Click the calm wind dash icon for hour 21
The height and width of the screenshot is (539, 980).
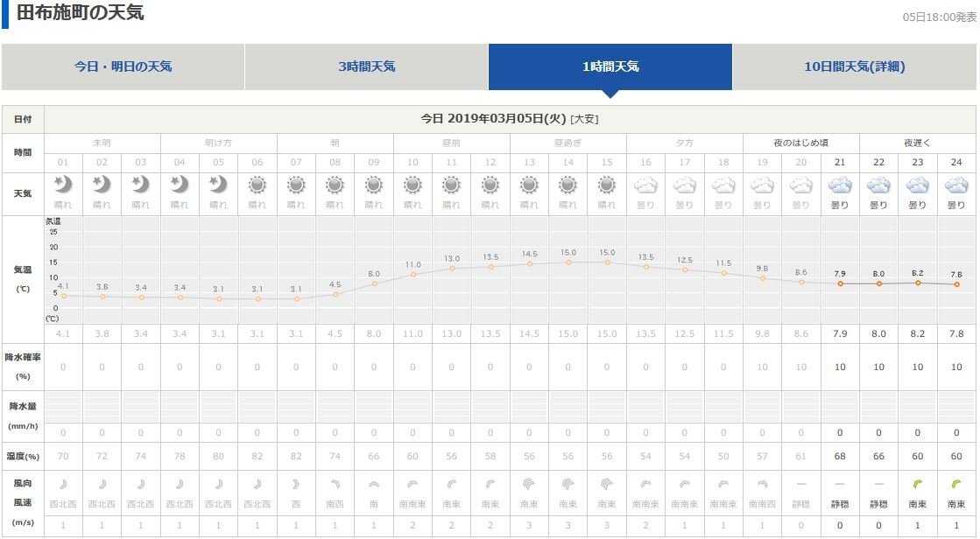(x=840, y=484)
